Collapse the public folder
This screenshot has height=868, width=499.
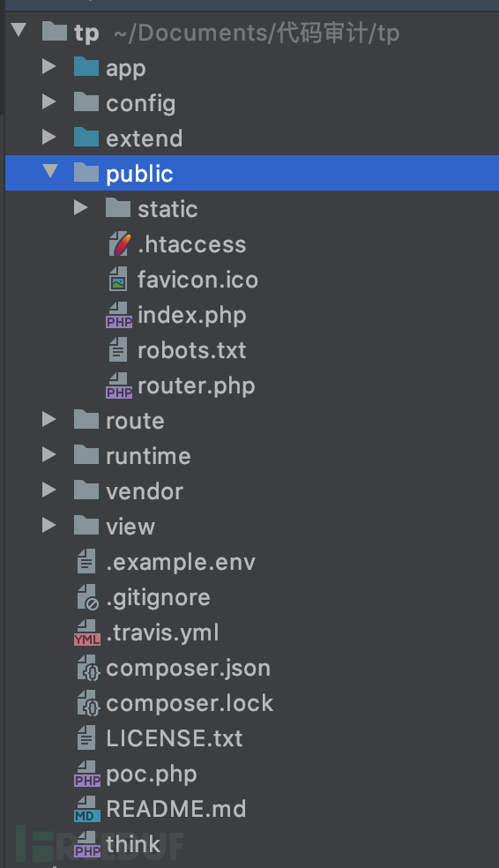(50, 172)
